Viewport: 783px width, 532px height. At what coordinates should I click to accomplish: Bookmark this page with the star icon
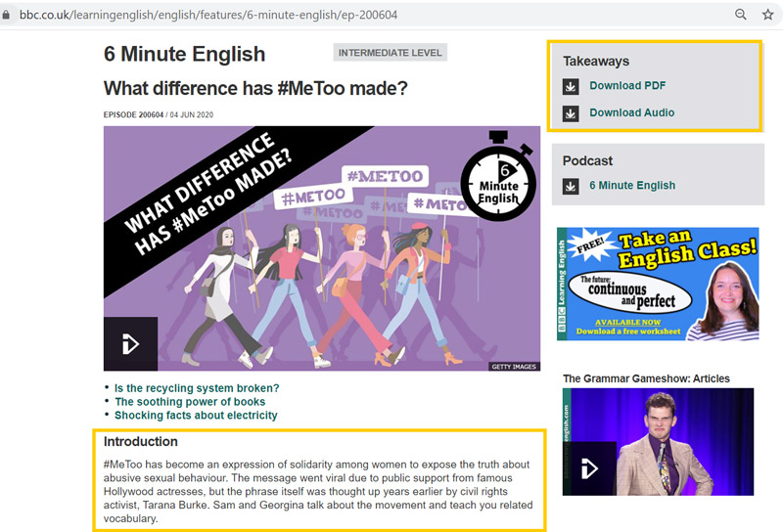click(768, 16)
